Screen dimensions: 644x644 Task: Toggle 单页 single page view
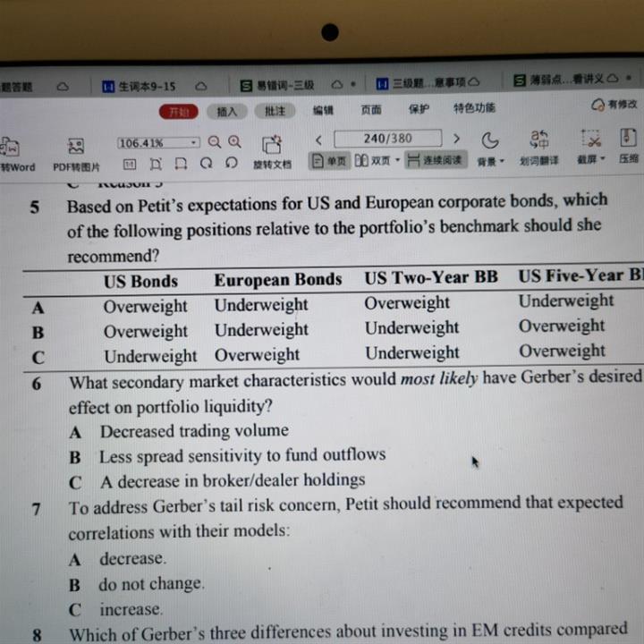(328, 161)
